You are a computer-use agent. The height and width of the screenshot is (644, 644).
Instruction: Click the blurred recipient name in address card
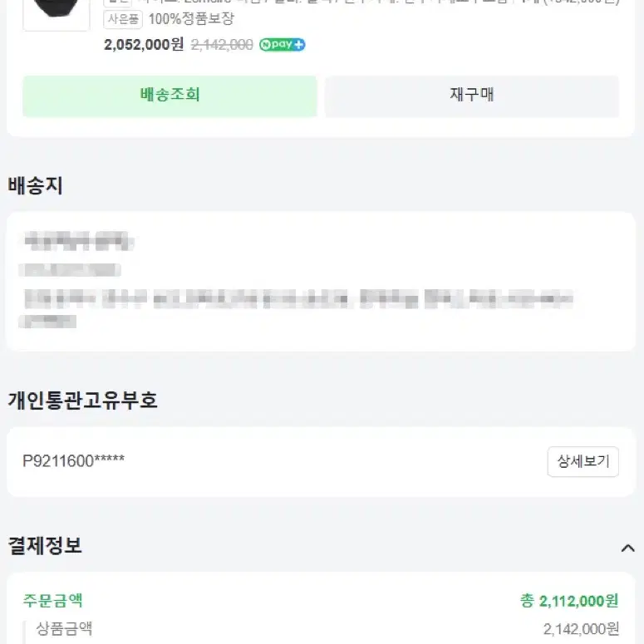pos(79,241)
